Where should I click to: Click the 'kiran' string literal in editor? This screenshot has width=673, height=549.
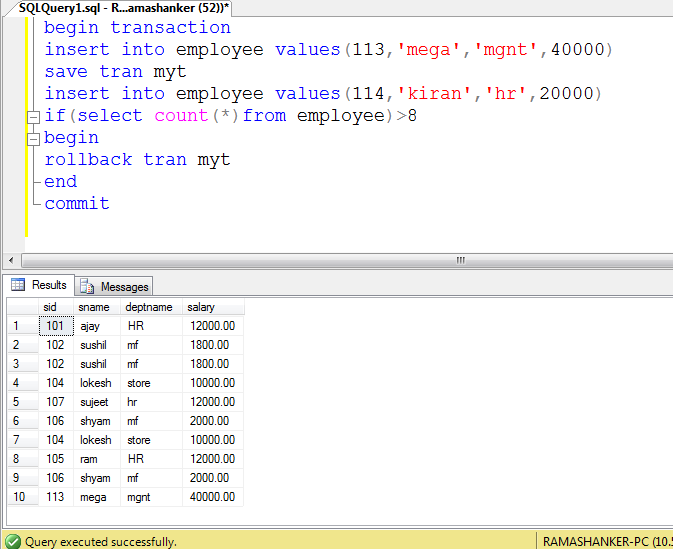435,94
